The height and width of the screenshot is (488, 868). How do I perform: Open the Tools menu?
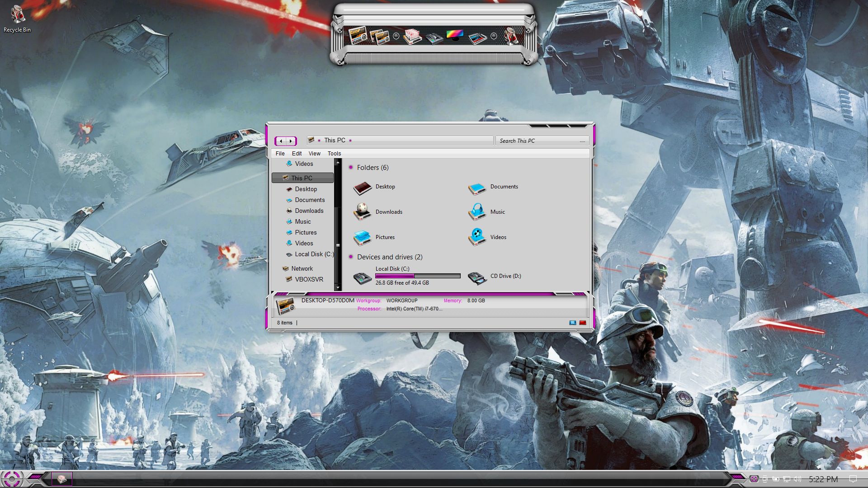(x=334, y=154)
